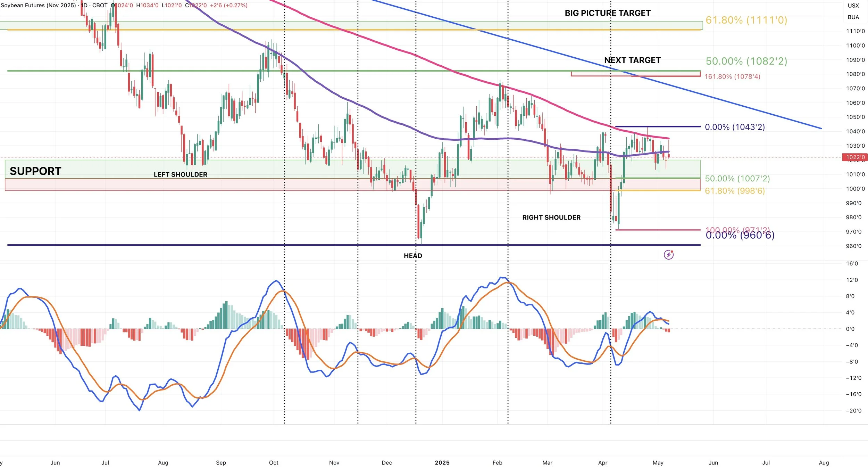This screenshot has width=868, height=467.
Task: Select the 0.00% (960'6) Fibonacci label
Action: pyautogui.click(x=740, y=236)
